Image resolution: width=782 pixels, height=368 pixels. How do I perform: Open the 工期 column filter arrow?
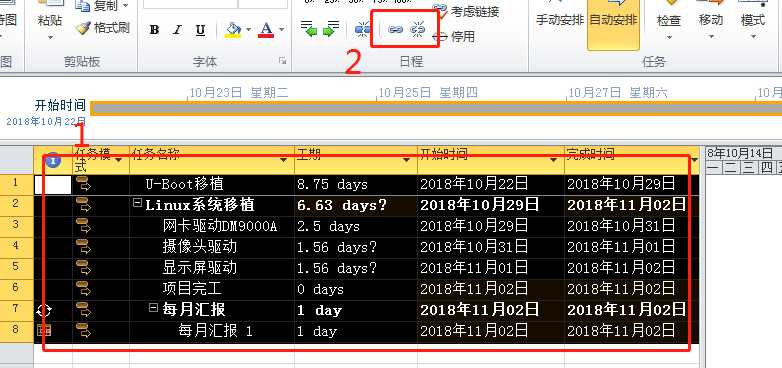click(x=406, y=160)
